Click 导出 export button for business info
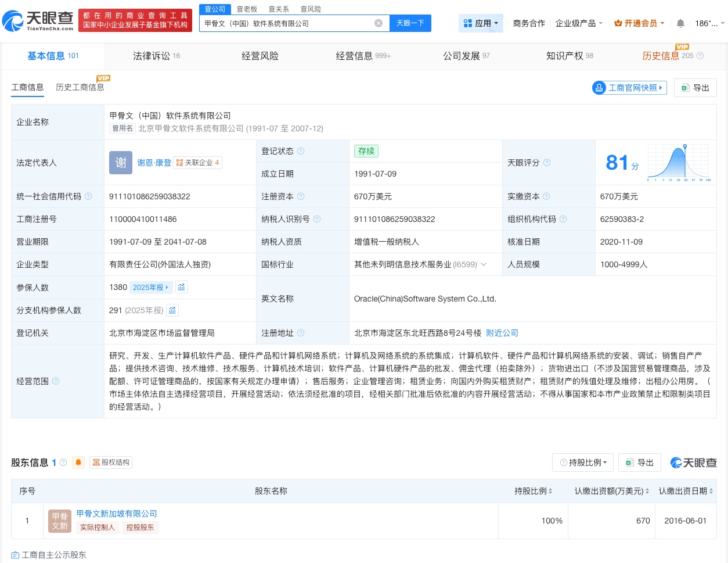This screenshot has height=563, width=728. [695, 88]
